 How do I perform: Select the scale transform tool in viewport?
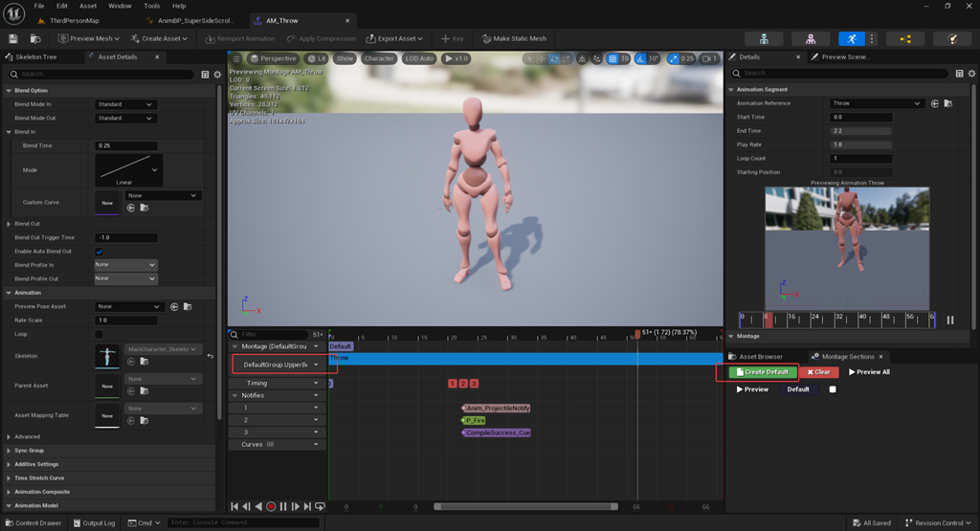click(x=567, y=58)
